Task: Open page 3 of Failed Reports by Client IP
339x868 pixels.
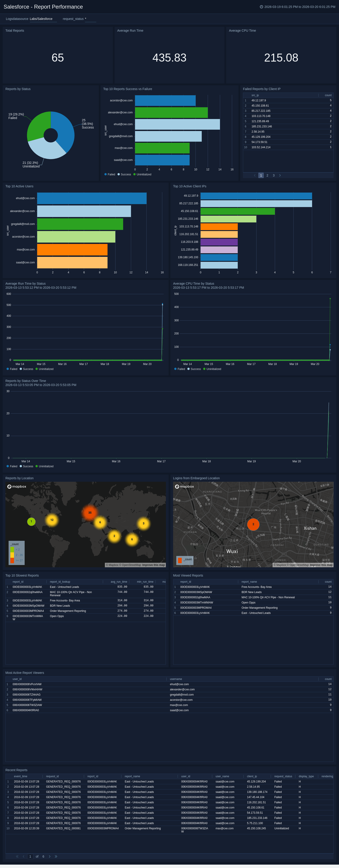Action: [274, 175]
